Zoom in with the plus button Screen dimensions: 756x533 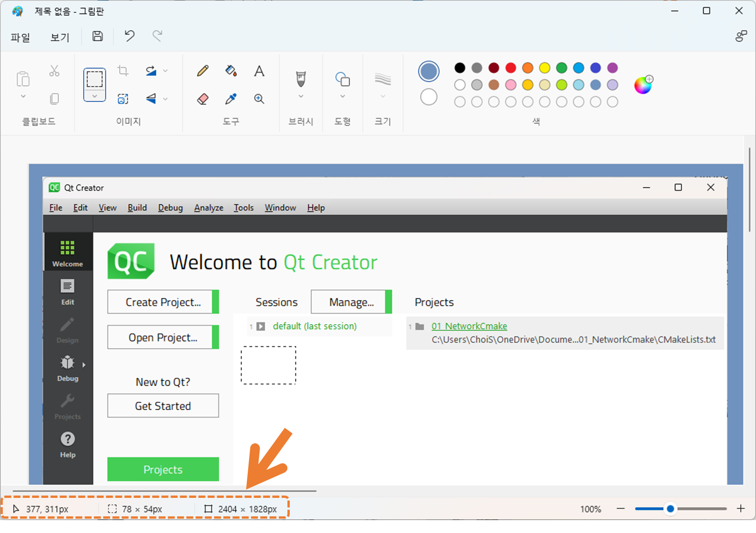click(741, 508)
